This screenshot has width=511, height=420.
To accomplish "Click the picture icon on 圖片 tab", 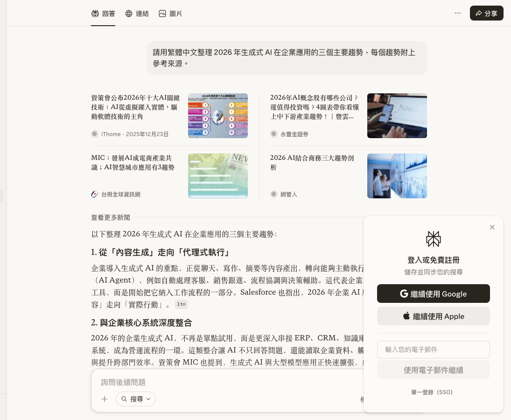I will point(162,14).
